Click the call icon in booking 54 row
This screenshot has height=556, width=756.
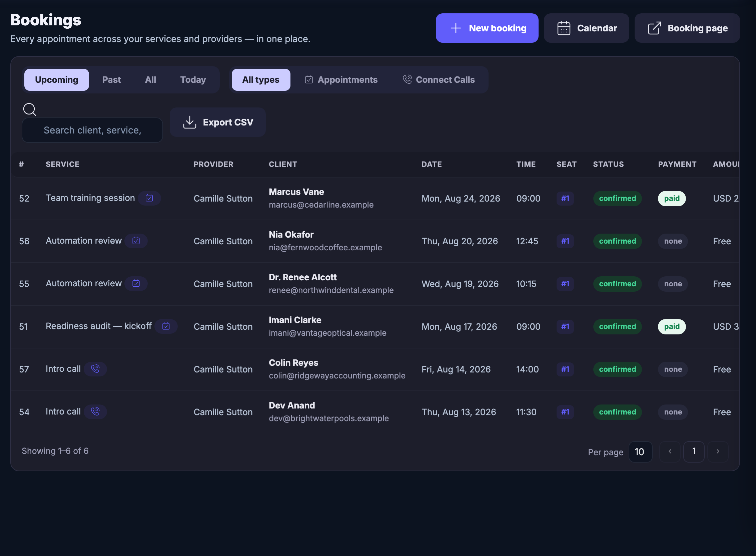pyautogui.click(x=95, y=411)
